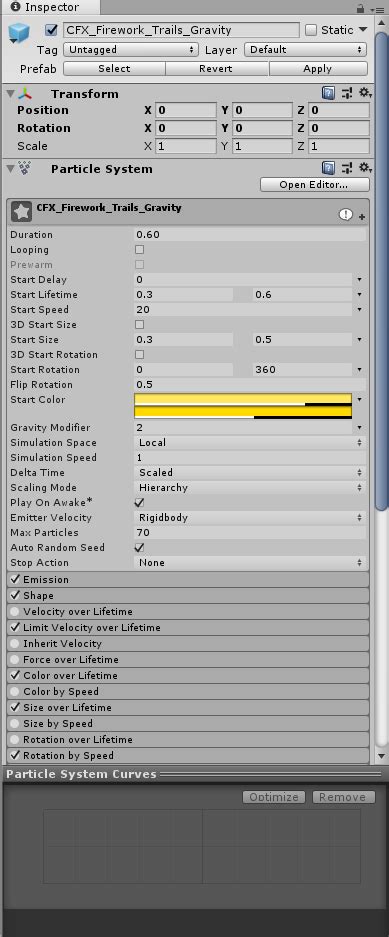Click the Max Particles value field
This screenshot has width=389, height=937.
[250, 532]
